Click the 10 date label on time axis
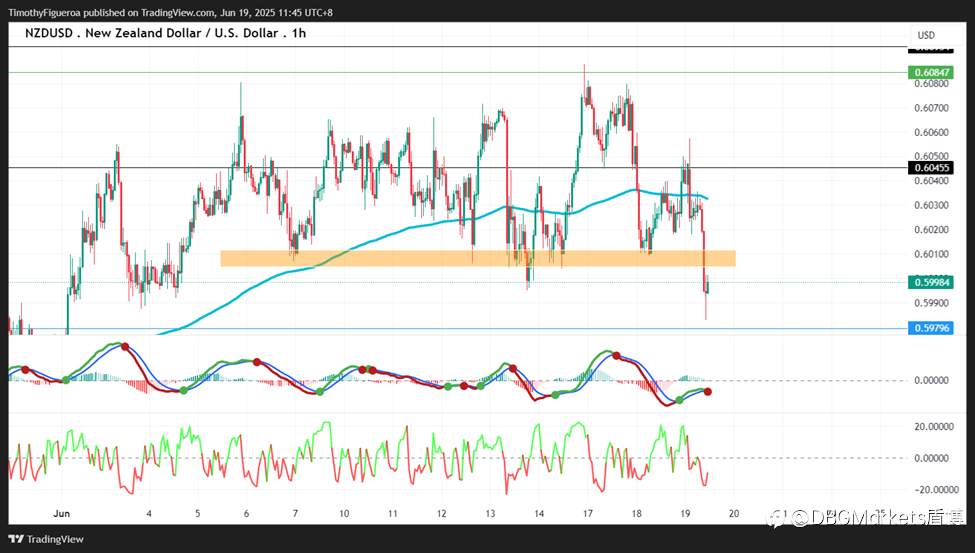This screenshot has width=975, height=553. click(x=344, y=514)
